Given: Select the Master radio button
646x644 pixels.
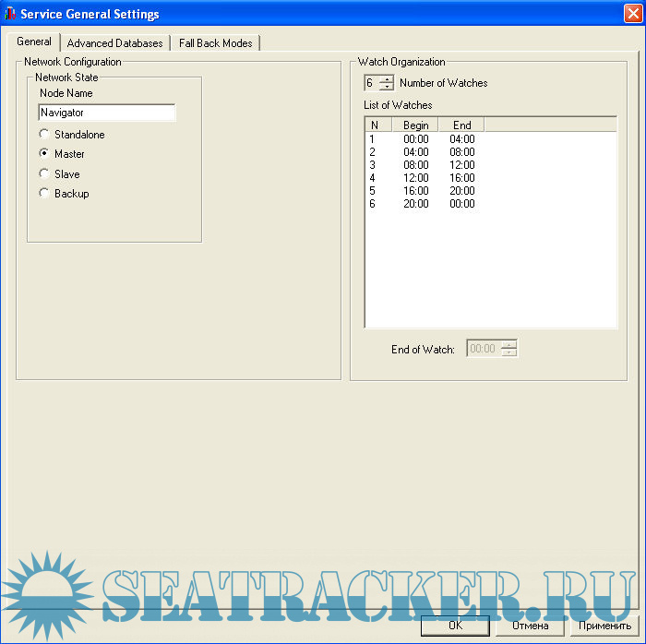Looking at the screenshot, I should click(x=44, y=154).
